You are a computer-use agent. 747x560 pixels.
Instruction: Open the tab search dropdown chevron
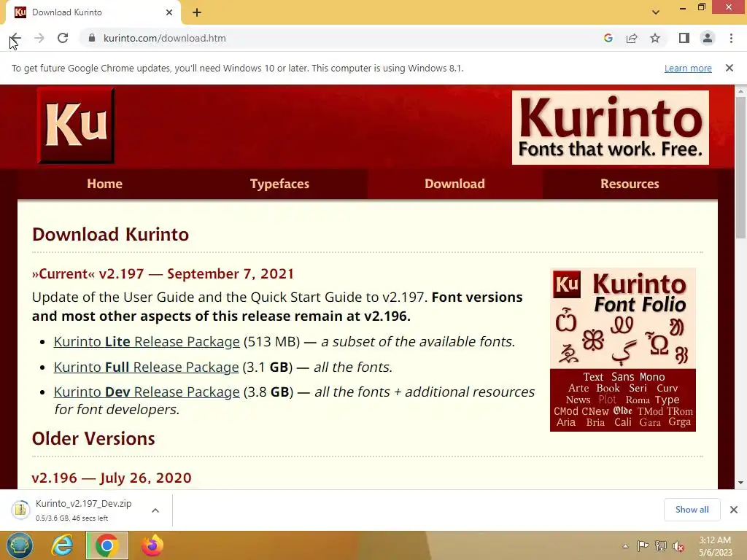coord(656,12)
